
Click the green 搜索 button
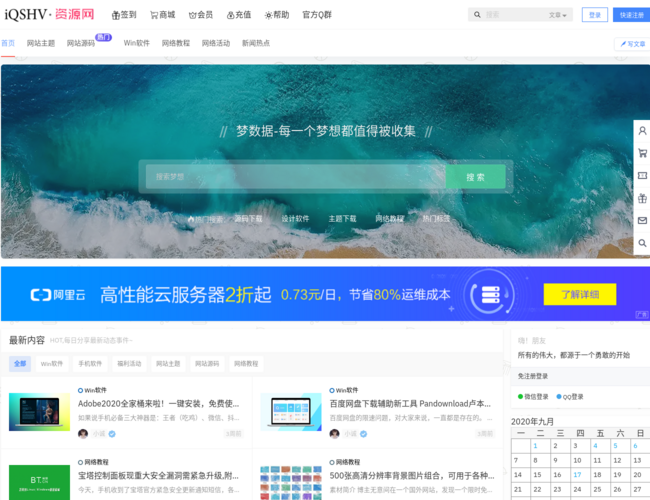[x=475, y=177]
